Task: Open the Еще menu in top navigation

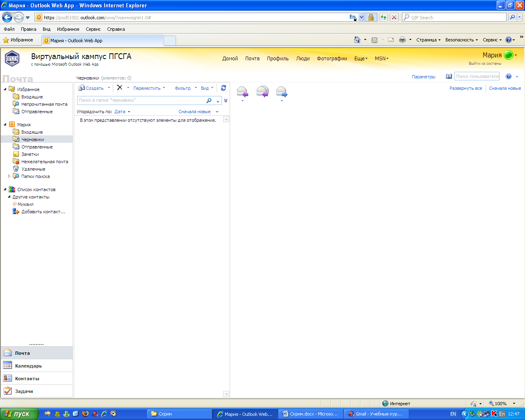Action: [361, 58]
